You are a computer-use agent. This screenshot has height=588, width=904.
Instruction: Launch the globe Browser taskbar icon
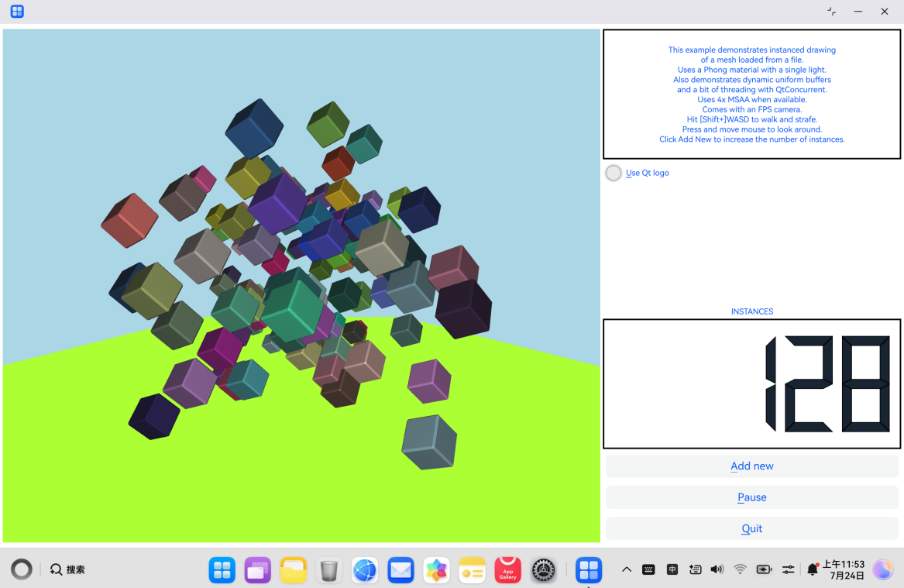365,570
